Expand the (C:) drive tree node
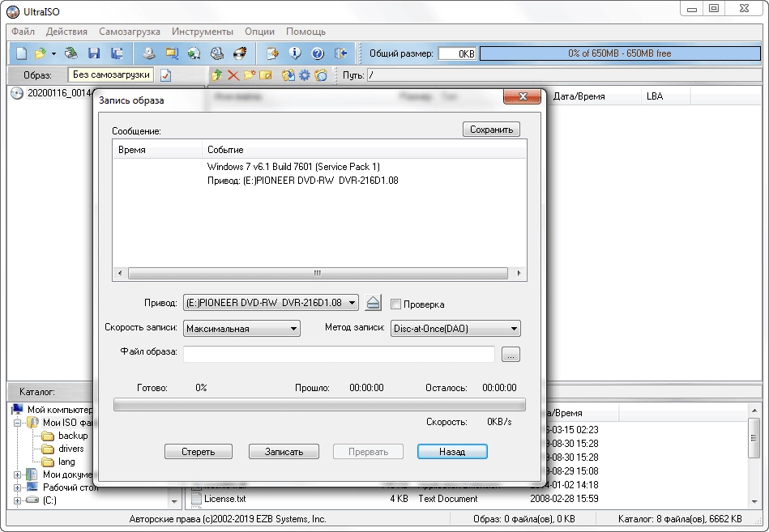This screenshot has width=769, height=532. [x=17, y=500]
